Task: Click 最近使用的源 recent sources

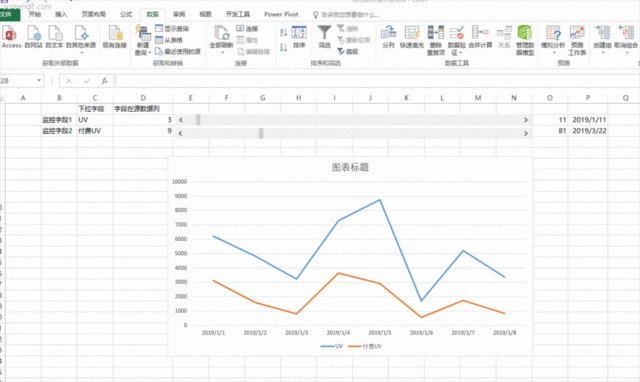Action: [178, 51]
